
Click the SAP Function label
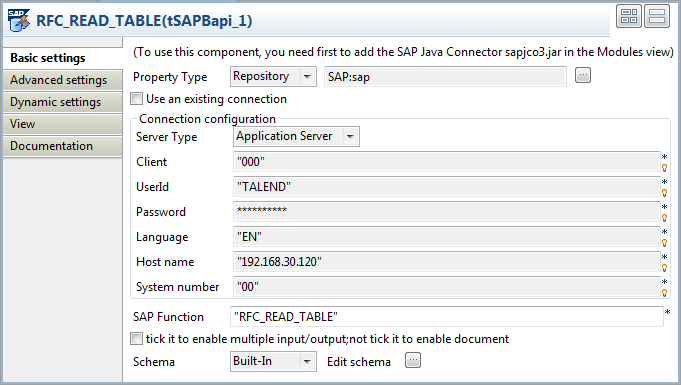pos(168,317)
